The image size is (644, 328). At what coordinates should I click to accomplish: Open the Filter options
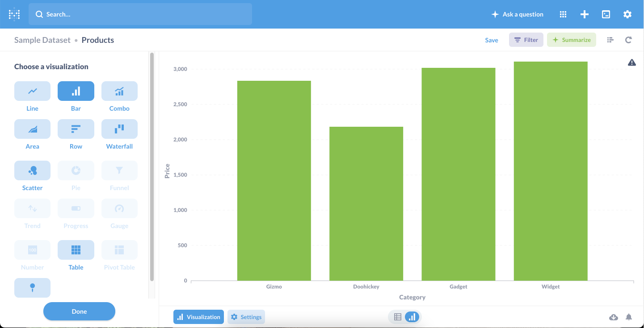526,40
